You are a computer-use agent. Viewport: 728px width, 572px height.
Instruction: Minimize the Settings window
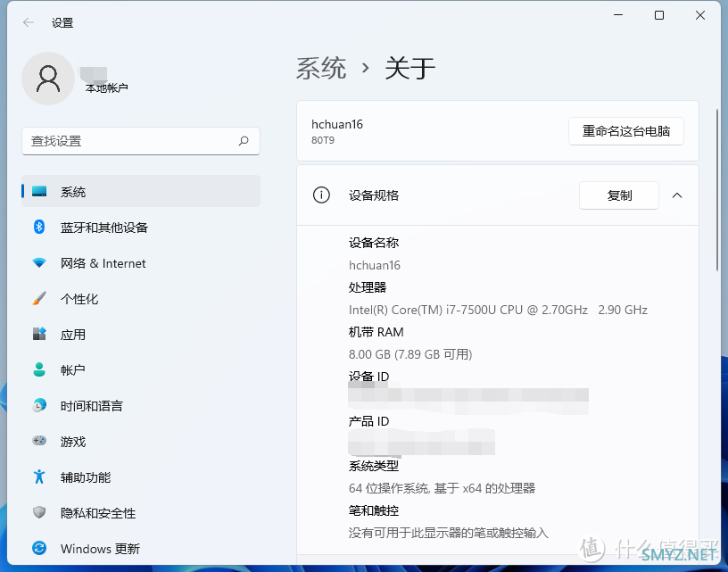click(618, 15)
